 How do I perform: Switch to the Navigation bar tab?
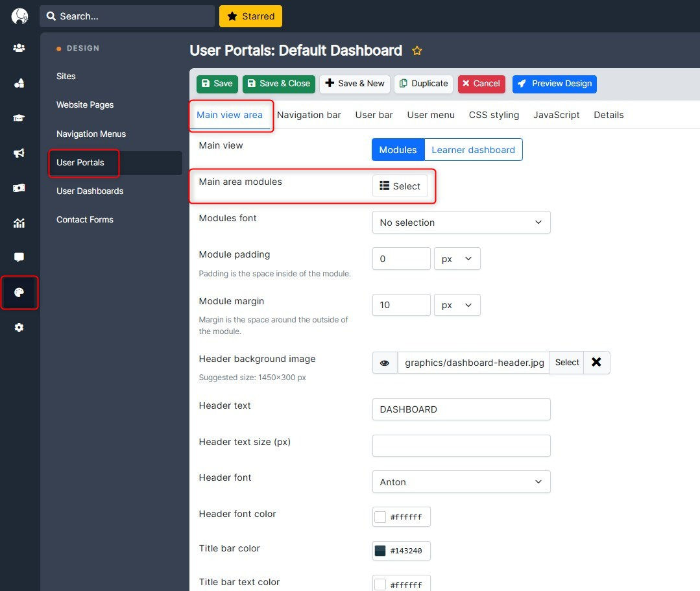[309, 115]
